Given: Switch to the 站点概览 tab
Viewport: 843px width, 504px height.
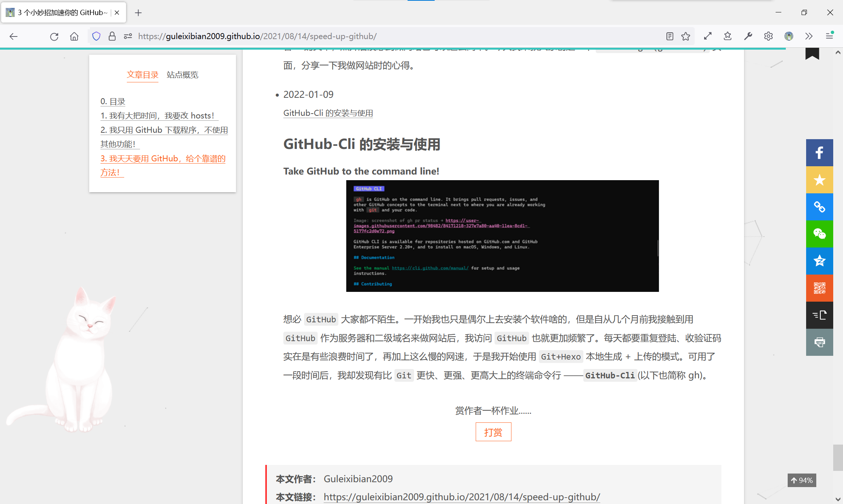Looking at the screenshot, I should click(x=183, y=75).
